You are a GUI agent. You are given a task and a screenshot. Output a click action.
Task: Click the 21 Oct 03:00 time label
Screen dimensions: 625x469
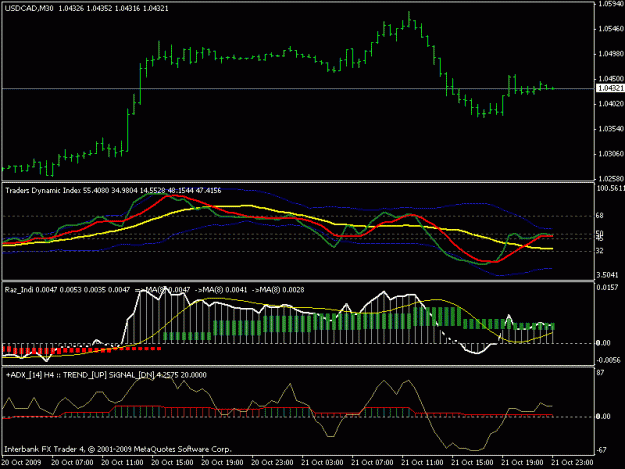pos(322,462)
